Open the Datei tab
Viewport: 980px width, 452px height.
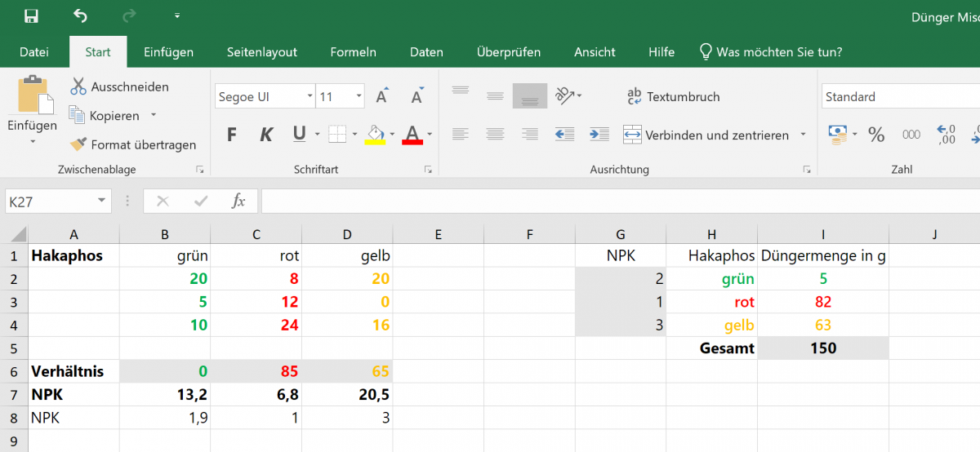tap(34, 51)
